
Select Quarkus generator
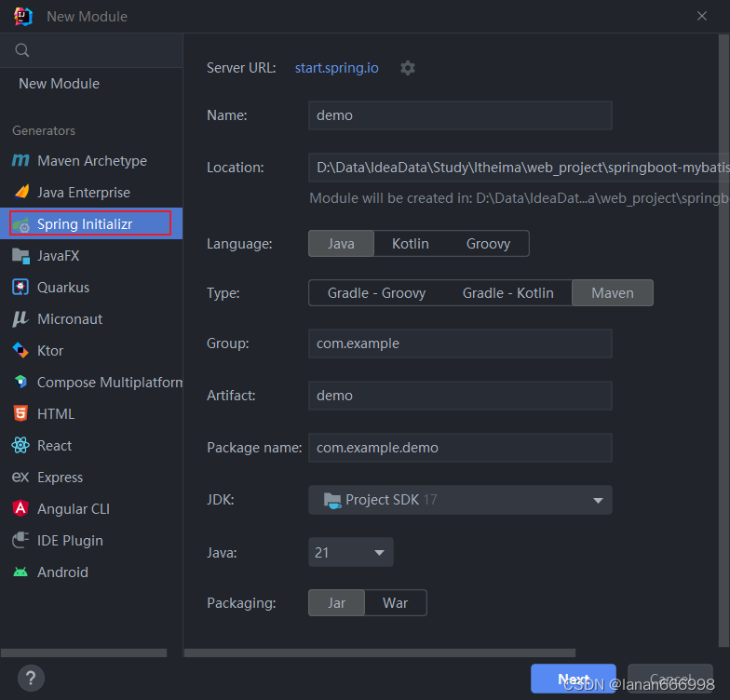(x=91, y=287)
